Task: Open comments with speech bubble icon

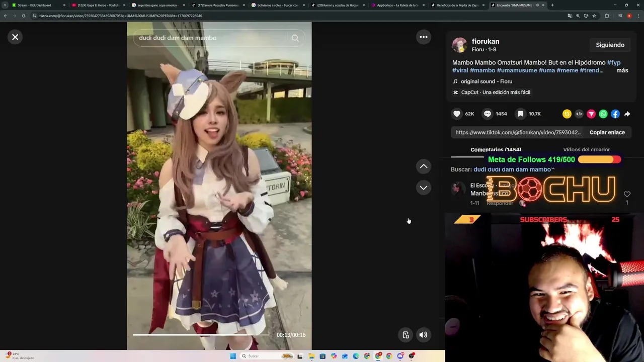Action: click(487, 114)
